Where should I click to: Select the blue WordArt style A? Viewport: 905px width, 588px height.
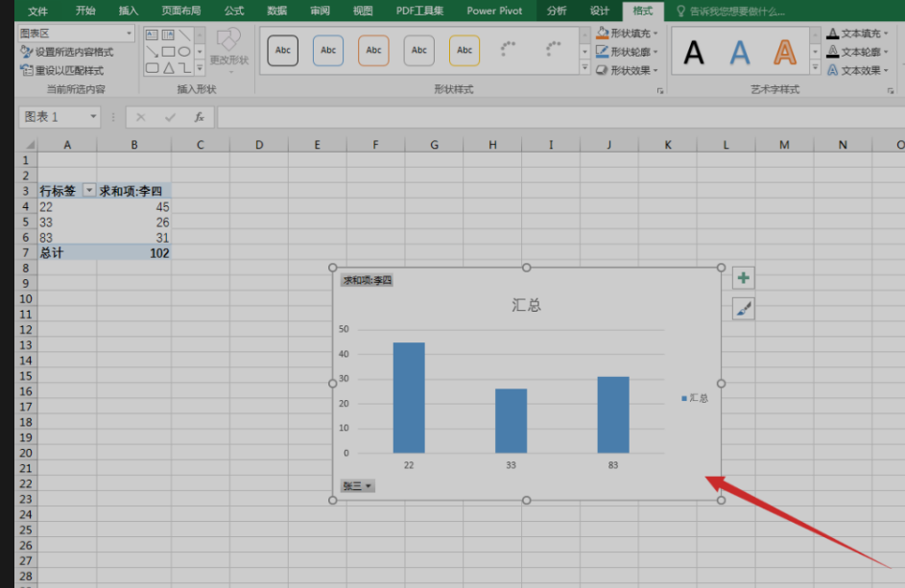(x=739, y=52)
